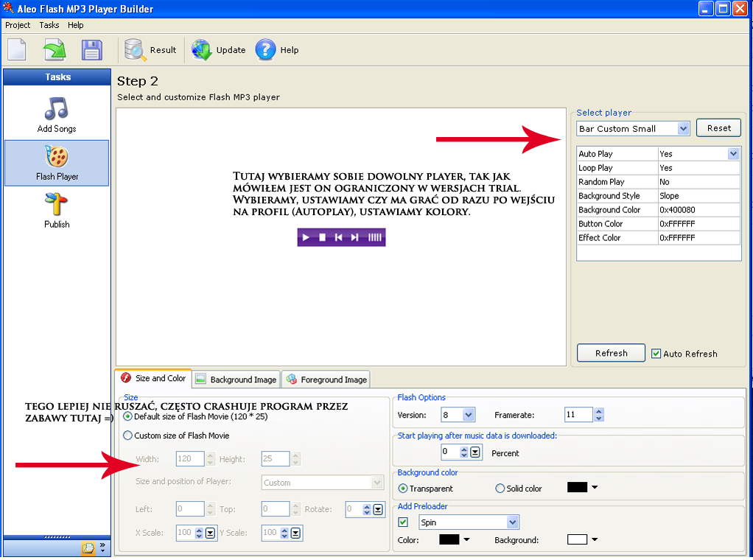Click the Left position field
Image resolution: width=753 pixels, height=560 pixels.
click(190, 508)
